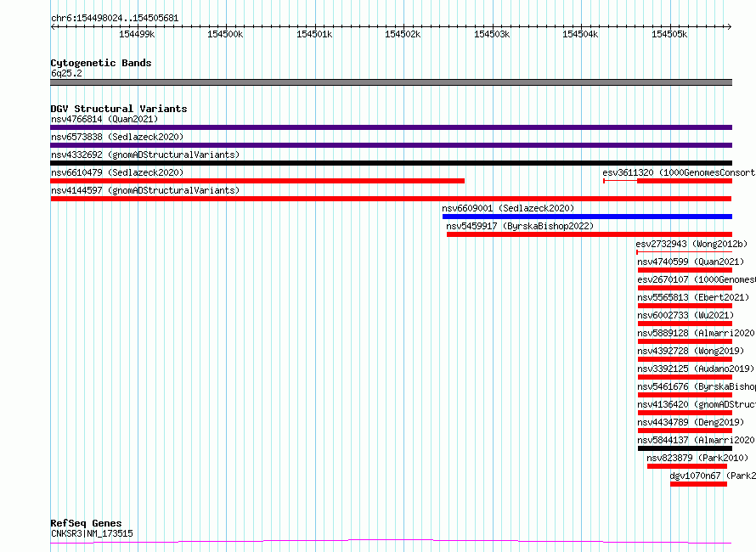Viewport: 756px width, 552px height.
Task: Click nsv5461676 (ByrskaBishop) variant label
Action: [x=697, y=386]
